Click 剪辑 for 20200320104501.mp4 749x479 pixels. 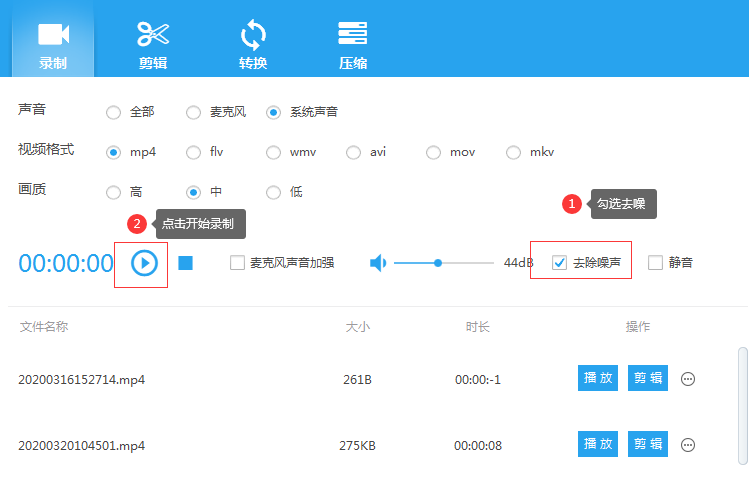pyautogui.click(x=647, y=444)
